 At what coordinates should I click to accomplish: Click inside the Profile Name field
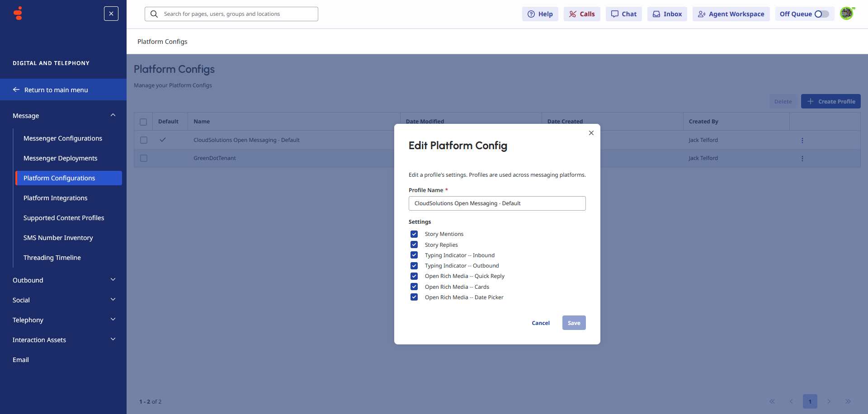[497, 203]
